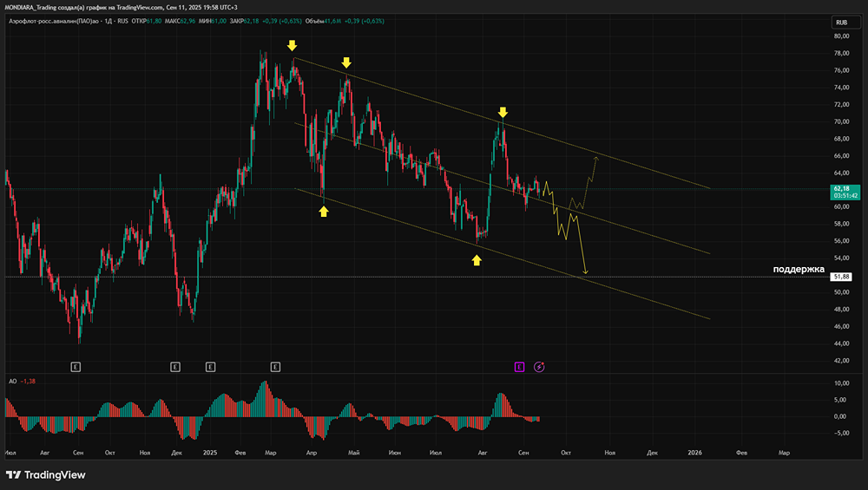
Task: Open the TradingView logo link
Action: pyautogui.click(x=46, y=474)
